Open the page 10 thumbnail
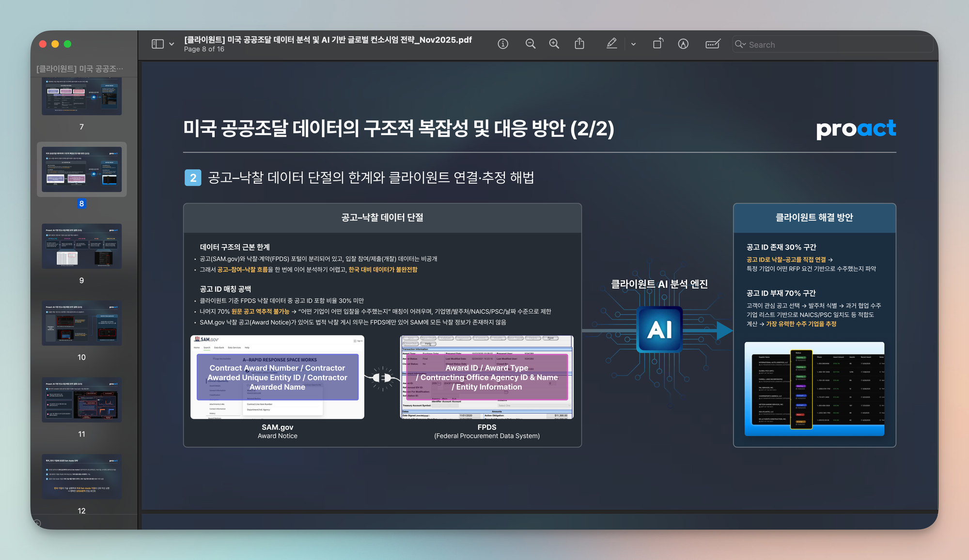The width and height of the screenshot is (969, 560). click(81, 323)
